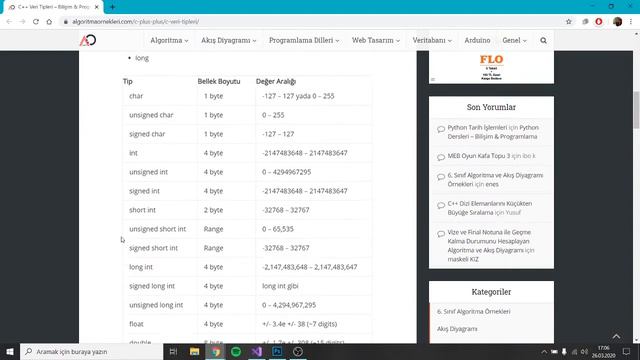Open the browser home page
Image resolution: width=640 pixels, height=360 pixels.
49,22
